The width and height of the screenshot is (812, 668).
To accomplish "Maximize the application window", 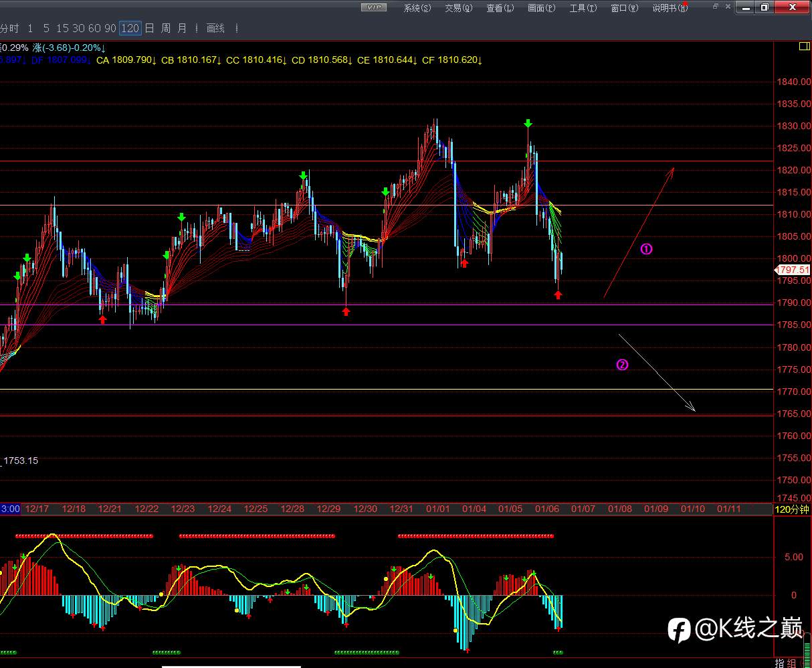I will coord(765,7).
